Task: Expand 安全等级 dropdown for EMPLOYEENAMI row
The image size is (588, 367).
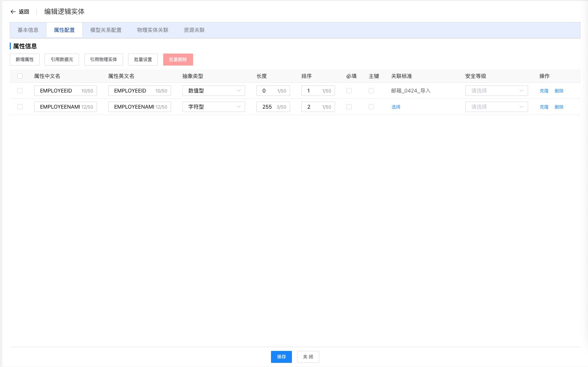Action: [497, 107]
